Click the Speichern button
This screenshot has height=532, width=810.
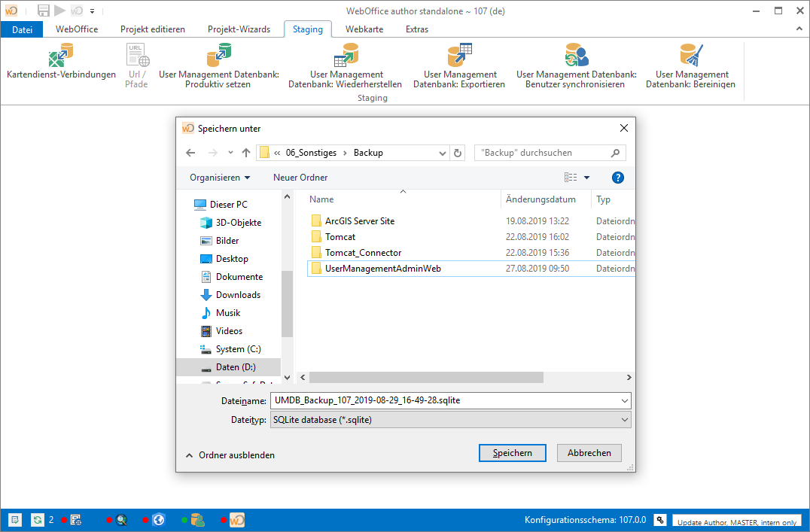(x=513, y=453)
